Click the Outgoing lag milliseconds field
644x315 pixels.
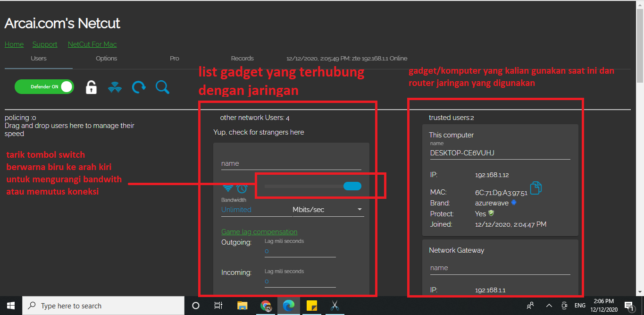point(300,251)
